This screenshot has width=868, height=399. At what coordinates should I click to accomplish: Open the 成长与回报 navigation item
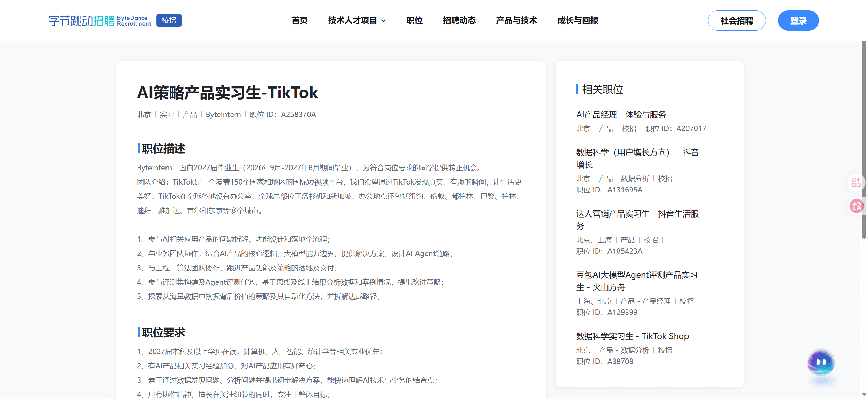click(x=578, y=20)
